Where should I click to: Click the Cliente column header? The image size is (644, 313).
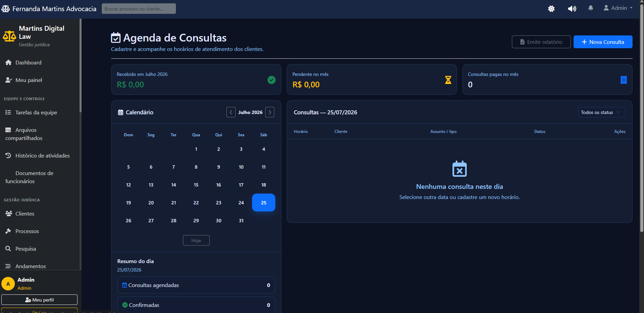pos(341,132)
